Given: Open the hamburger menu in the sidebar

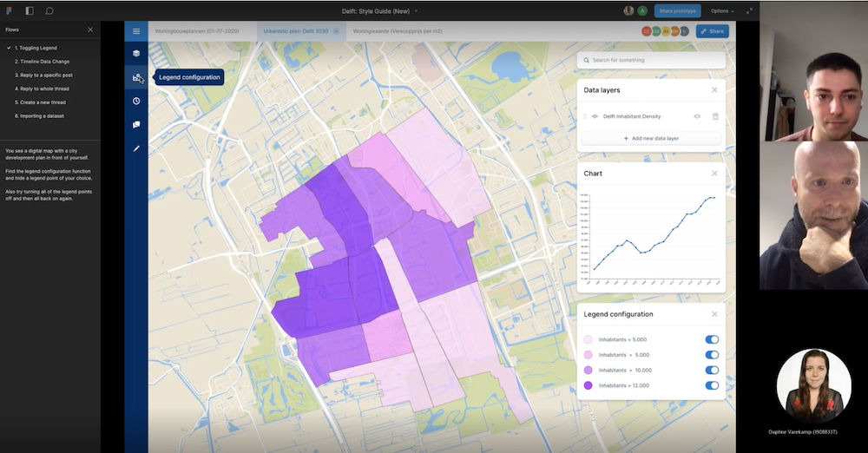Looking at the screenshot, I should pyautogui.click(x=136, y=31).
